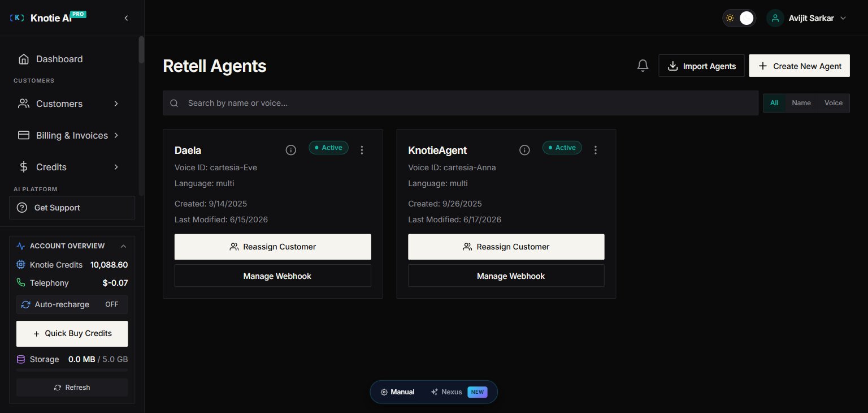The width and height of the screenshot is (868, 413).
Task: Click the download icon on Import Agents
Action: point(673,66)
